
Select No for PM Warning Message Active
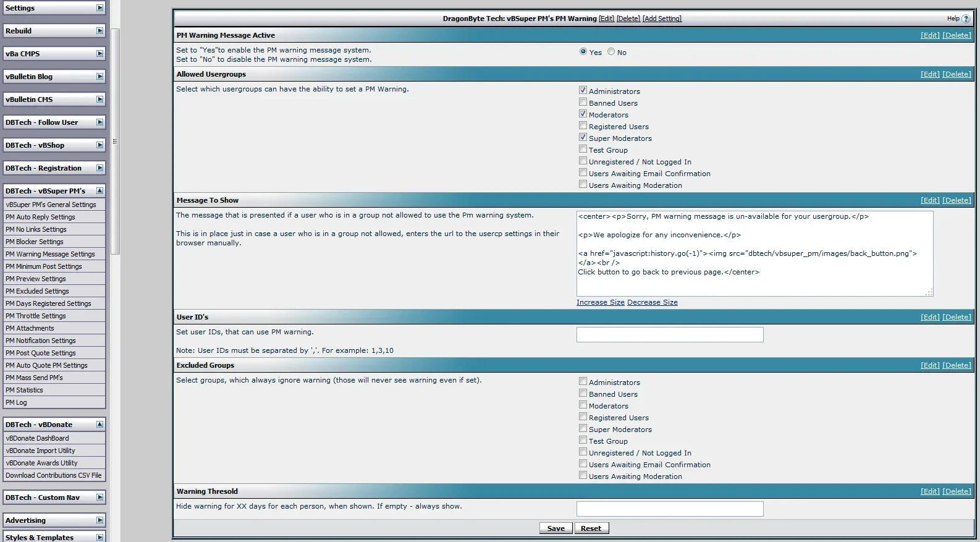pos(611,52)
